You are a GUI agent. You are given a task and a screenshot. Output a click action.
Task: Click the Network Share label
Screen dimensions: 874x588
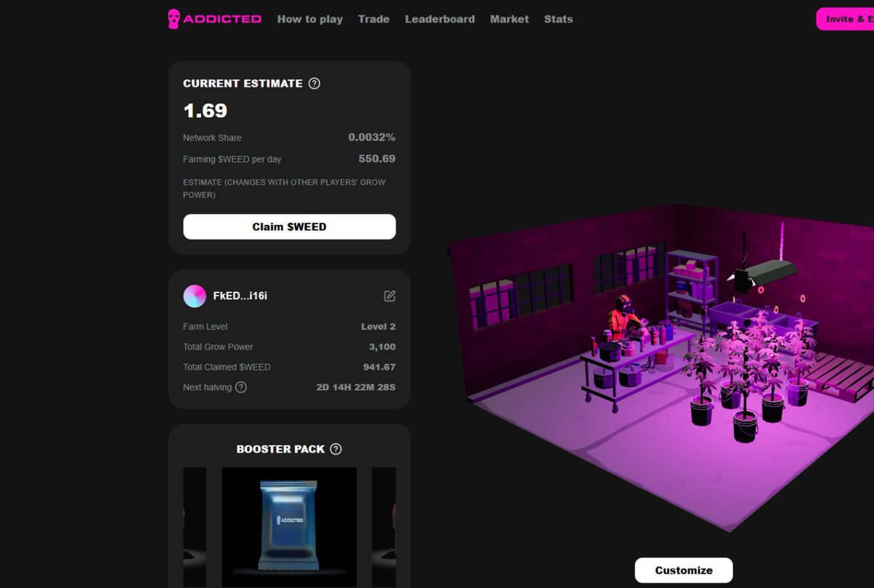point(212,138)
